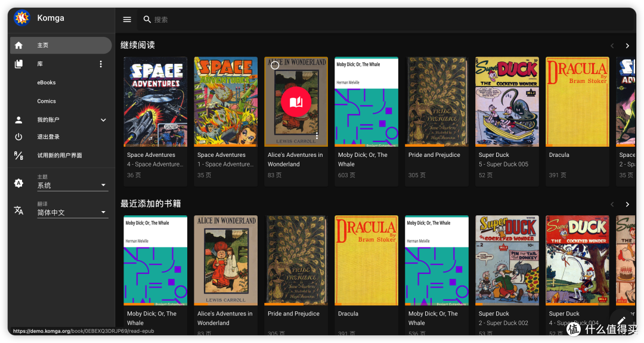
Task: Click the Dracula title in 继续阅读
Action: (x=559, y=155)
